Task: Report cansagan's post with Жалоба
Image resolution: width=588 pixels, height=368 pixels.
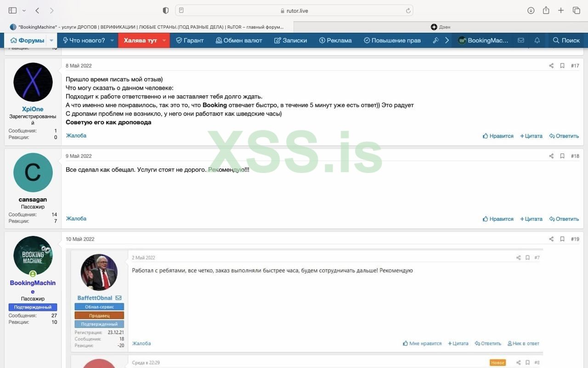Action: tap(76, 218)
